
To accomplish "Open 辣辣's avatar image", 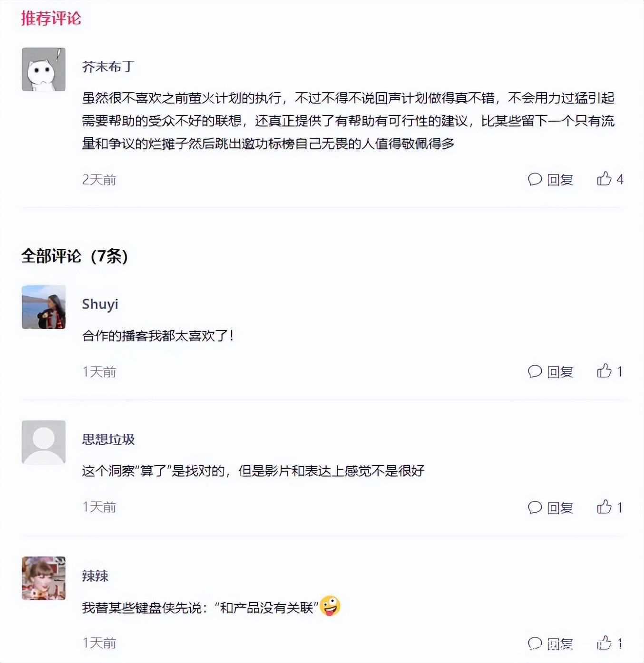I will coord(44,578).
